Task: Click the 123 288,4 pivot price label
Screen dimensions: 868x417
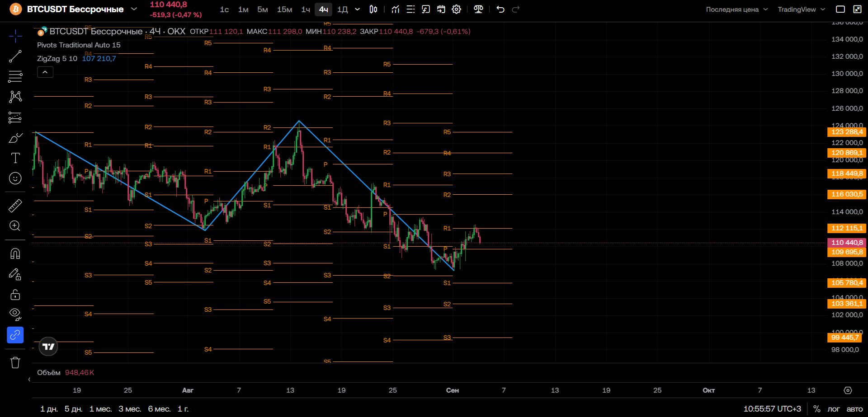Action: [847, 132]
